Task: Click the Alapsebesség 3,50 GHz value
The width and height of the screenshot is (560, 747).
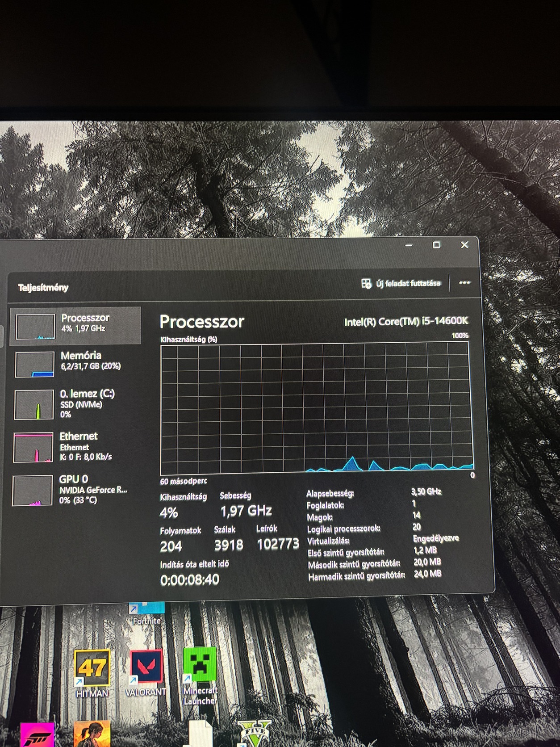Action: point(426,491)
